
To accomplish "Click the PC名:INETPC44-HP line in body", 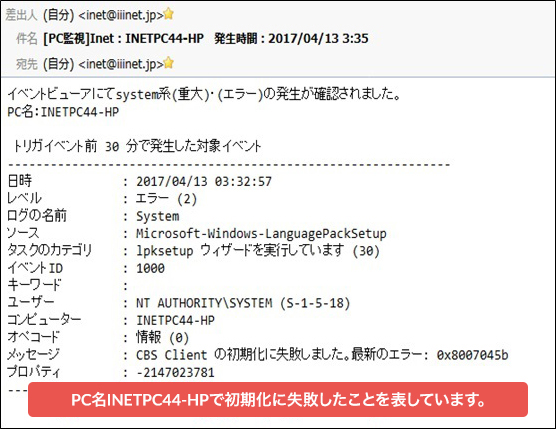I will pyautogui.click(x=63, y=112).
